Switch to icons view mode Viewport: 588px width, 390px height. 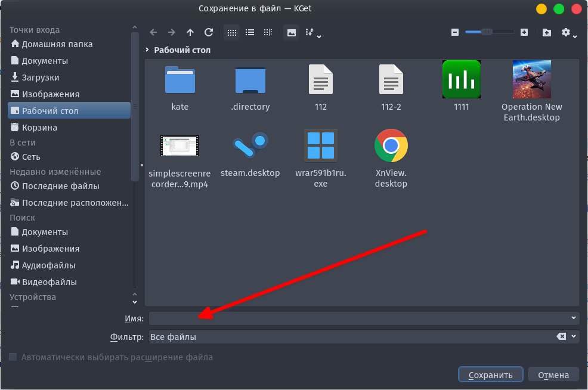click(x=232, y=33)
